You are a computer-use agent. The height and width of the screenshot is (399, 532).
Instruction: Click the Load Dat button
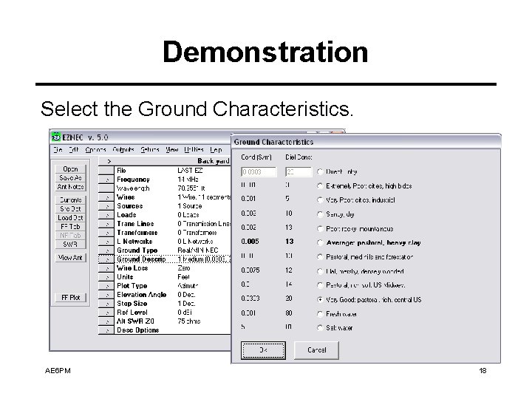pos(71,218)
